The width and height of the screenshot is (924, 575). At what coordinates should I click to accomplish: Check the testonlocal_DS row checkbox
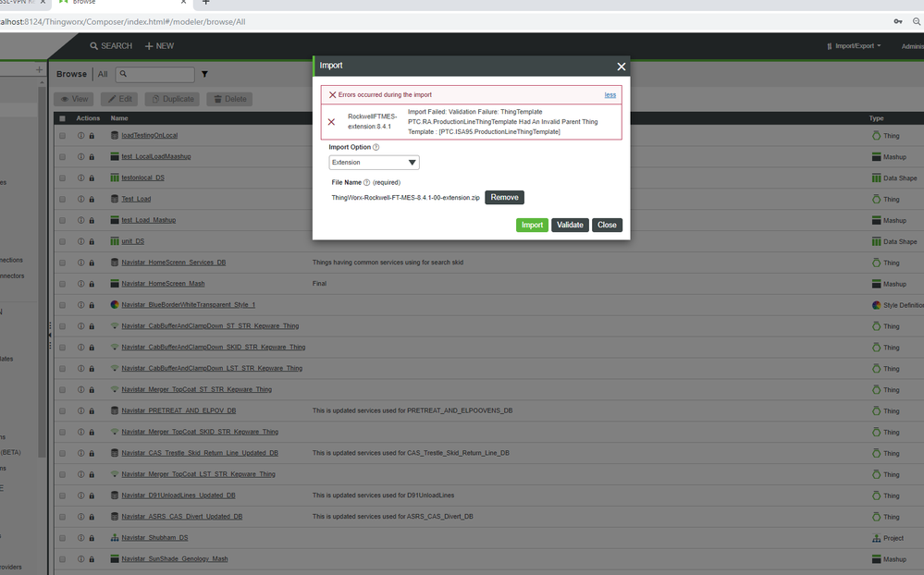[63, 177]
